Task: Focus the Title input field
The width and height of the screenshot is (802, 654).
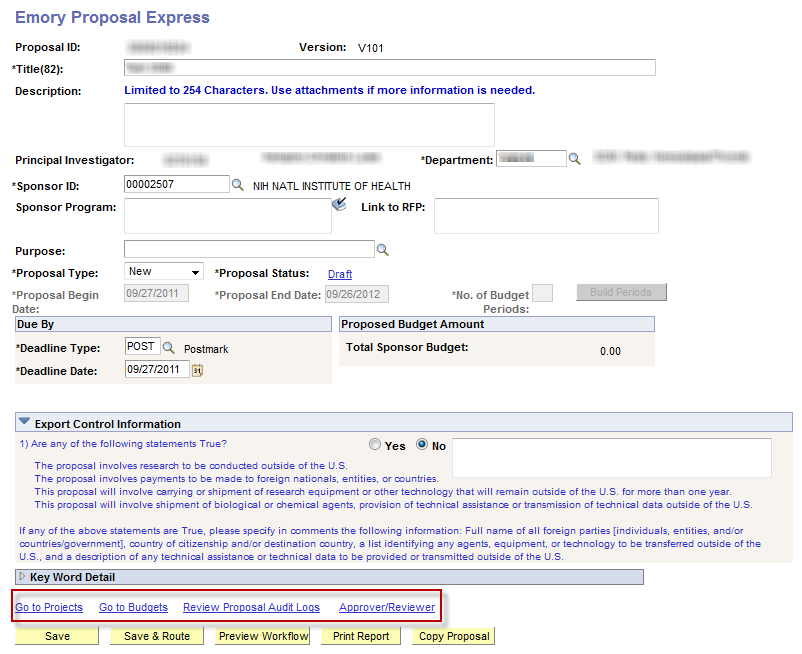Action: (390, 67)
